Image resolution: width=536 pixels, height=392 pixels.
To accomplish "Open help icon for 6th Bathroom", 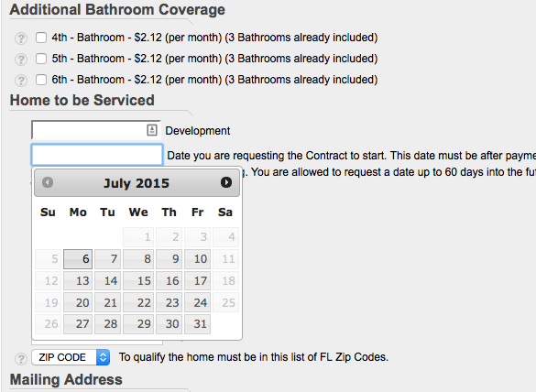I will tap(21, 81).
